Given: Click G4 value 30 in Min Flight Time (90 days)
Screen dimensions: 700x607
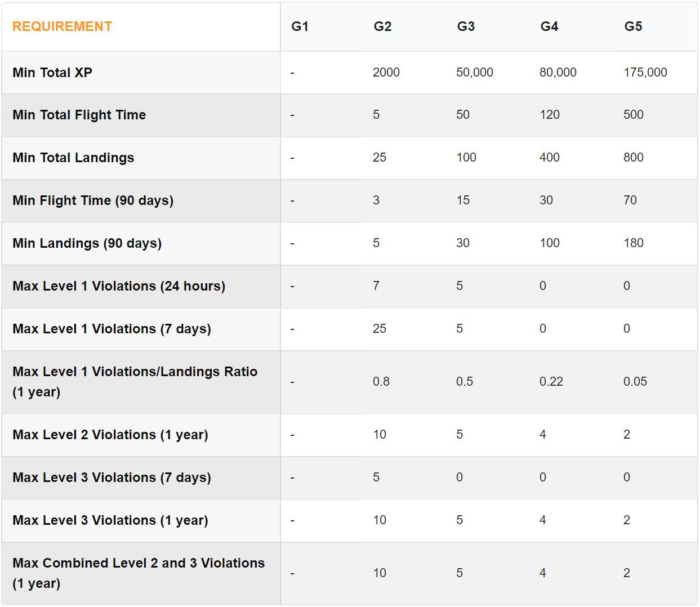Looking at the screenshot, I should tap(546, 200).
